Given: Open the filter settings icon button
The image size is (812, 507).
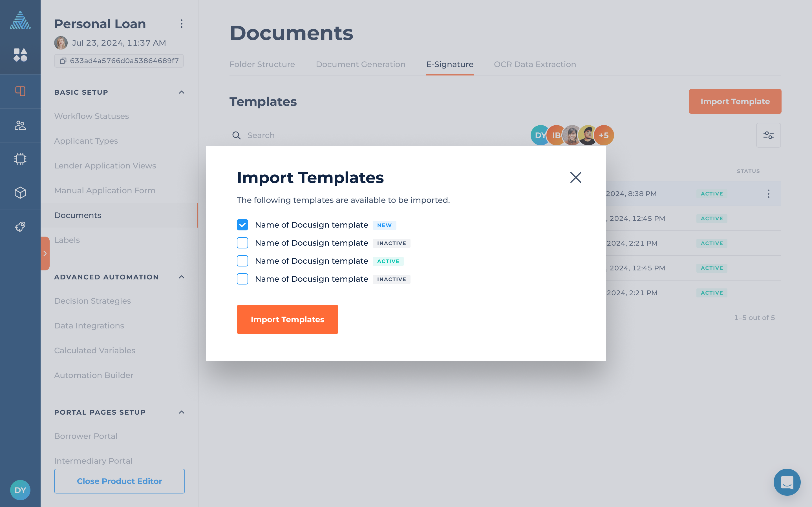Looking at the screenshot, I should (768, 135).
